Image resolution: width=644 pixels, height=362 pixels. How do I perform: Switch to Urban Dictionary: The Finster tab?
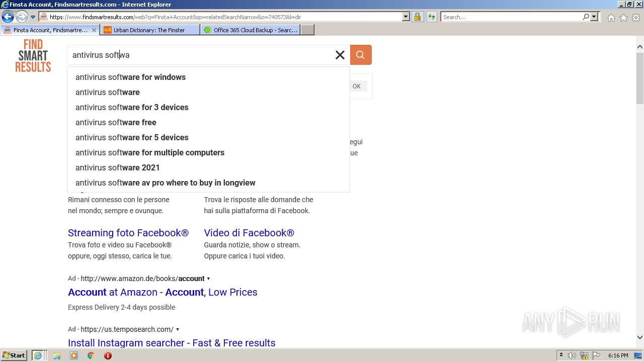click(x=150, y=30)
